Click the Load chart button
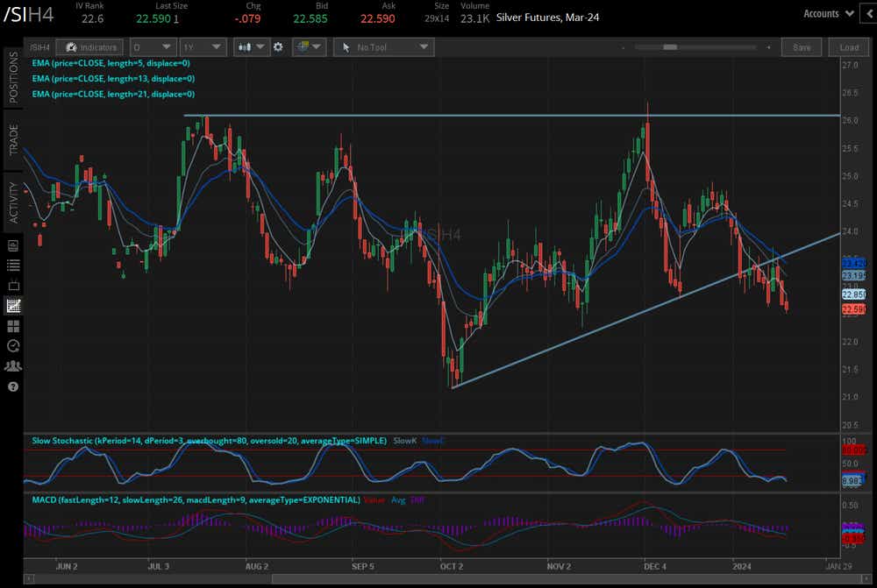The image size is (877, 588). click(849, 47)
